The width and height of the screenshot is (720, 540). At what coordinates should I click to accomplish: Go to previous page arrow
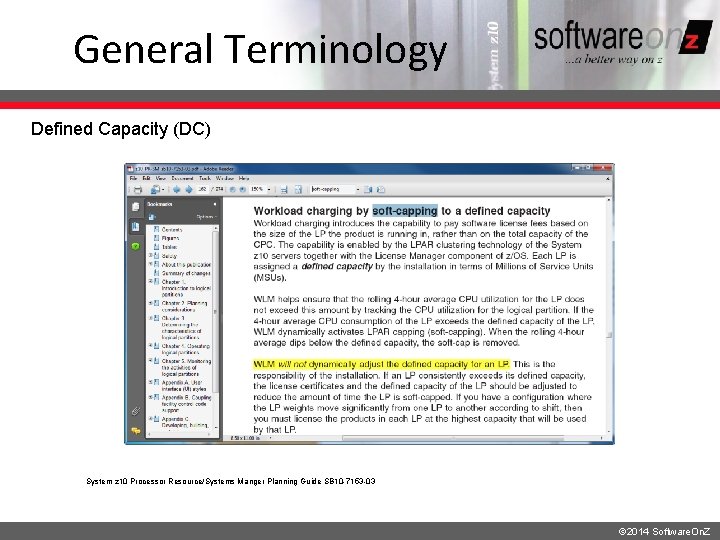[x=176, y=189]
